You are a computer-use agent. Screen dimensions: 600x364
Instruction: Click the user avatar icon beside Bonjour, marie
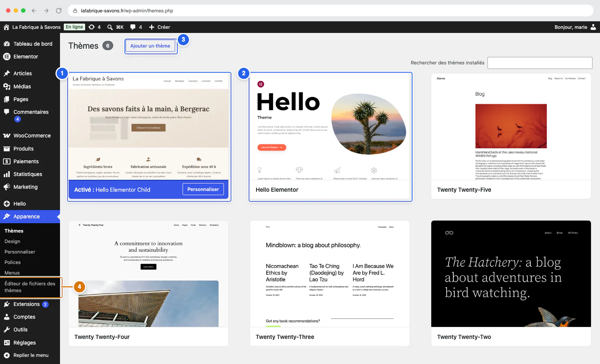coord(593,27)
